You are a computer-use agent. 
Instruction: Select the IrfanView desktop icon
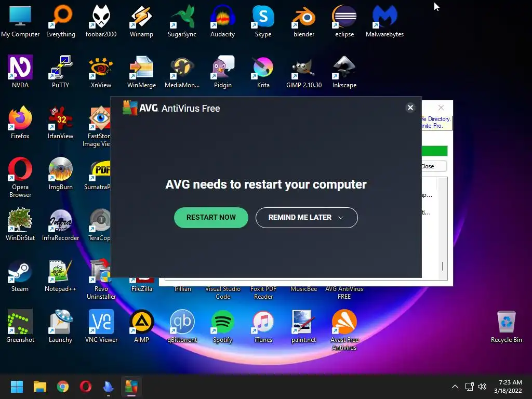pos(61,123)
